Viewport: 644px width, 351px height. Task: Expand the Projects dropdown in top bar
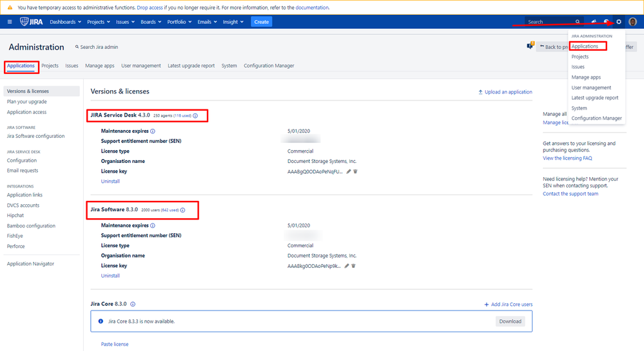[98, 22]
